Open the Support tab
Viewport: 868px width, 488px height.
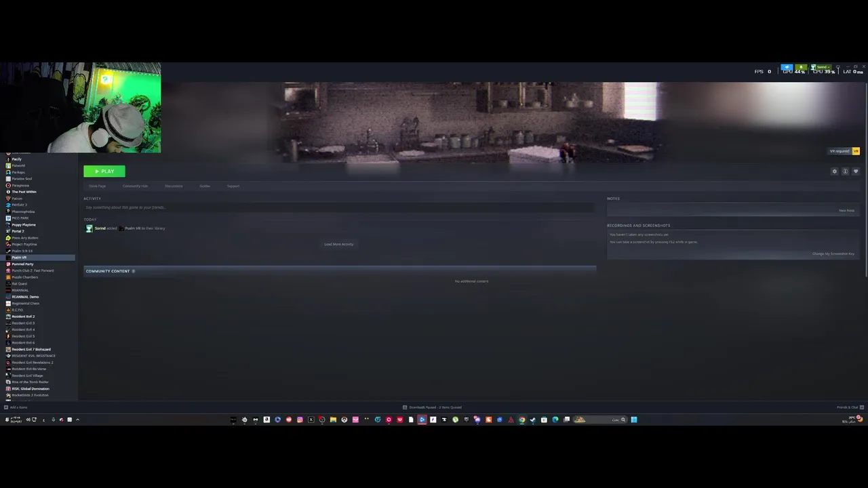[233, 186]
